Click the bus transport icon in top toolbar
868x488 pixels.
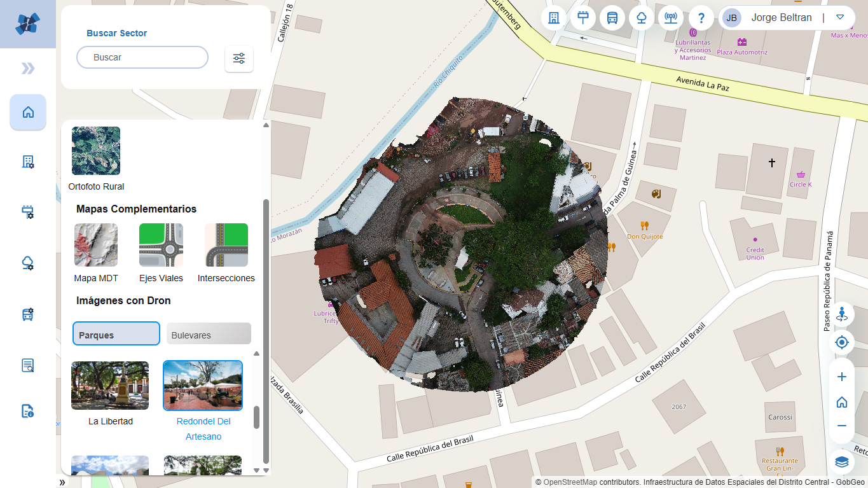[x=612, y=18]
